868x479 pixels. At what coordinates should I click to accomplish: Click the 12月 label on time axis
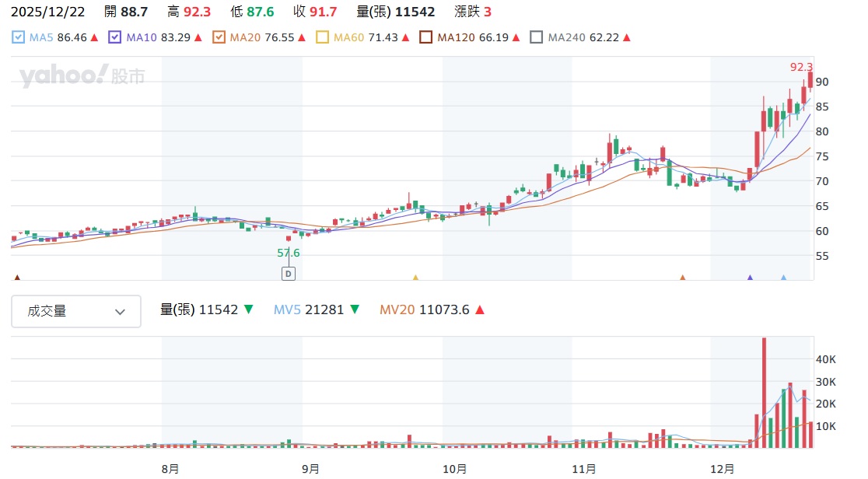coord(723,469)
